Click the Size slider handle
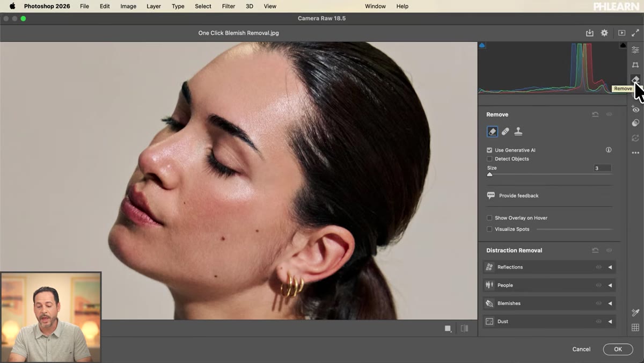 coord(489,174)
